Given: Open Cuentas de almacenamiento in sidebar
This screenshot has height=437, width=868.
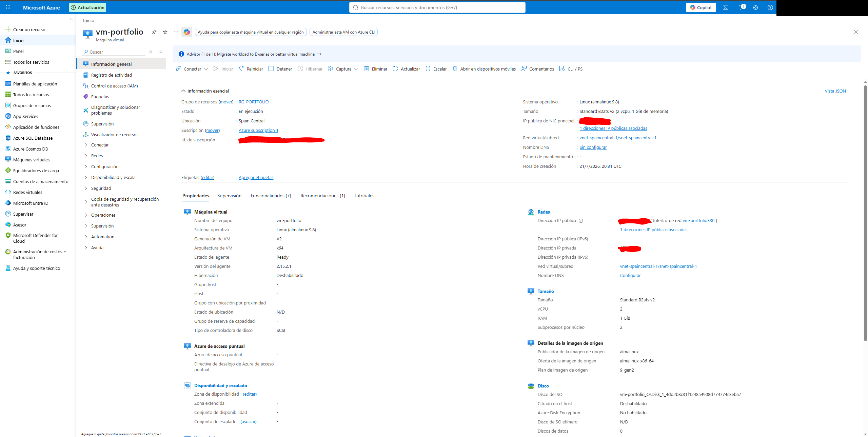Looking at the screenshot, I should tap(41, 181).
